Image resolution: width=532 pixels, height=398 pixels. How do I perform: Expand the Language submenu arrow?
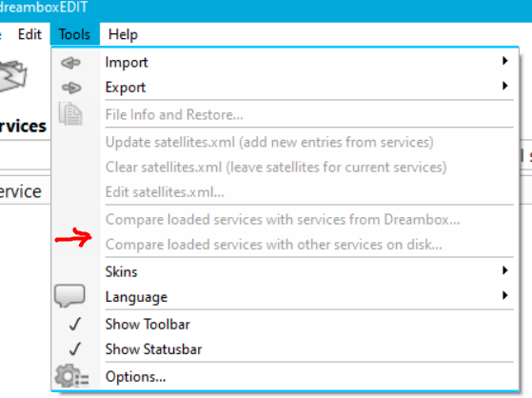tap(505, 296)
